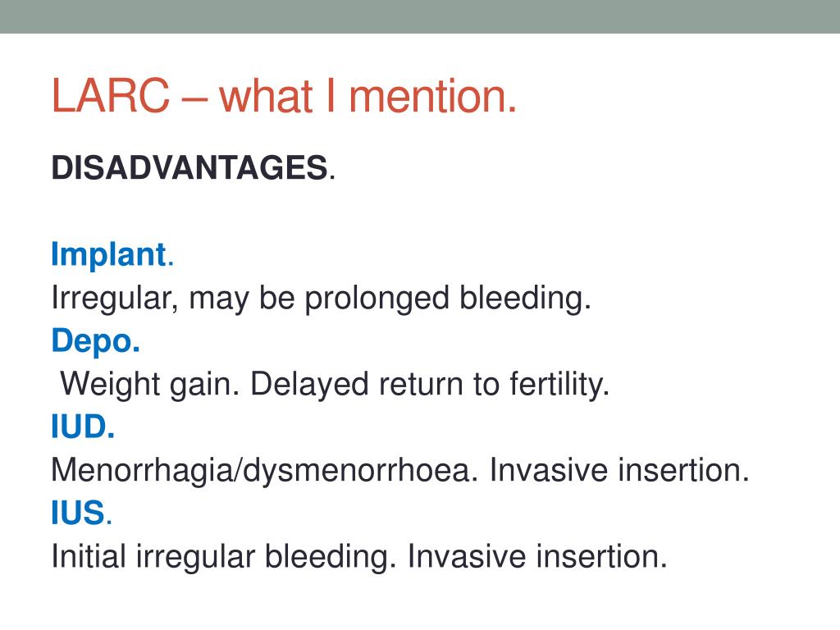Select the phrase Delayed return to fertility
840x630 pixels.
tap(430, 385)
